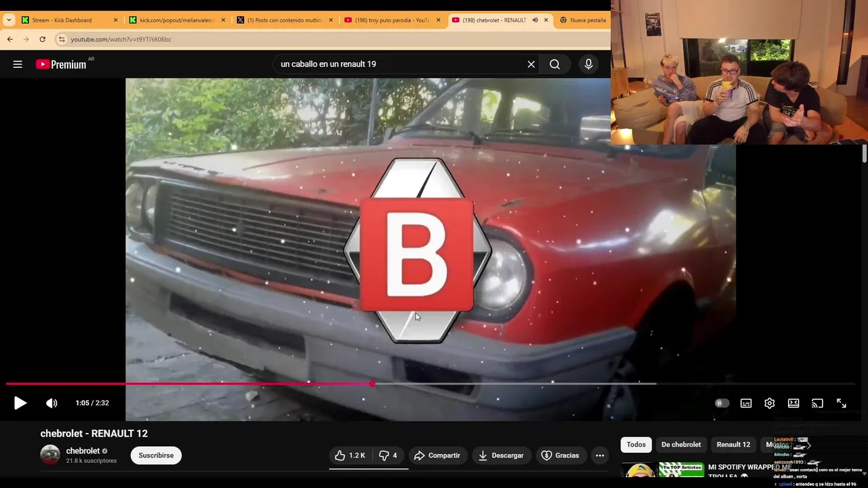Click the 1:05 / 2:32 time display
The image size is (868, 488).
pyautogui.click(x=92, y=403)
